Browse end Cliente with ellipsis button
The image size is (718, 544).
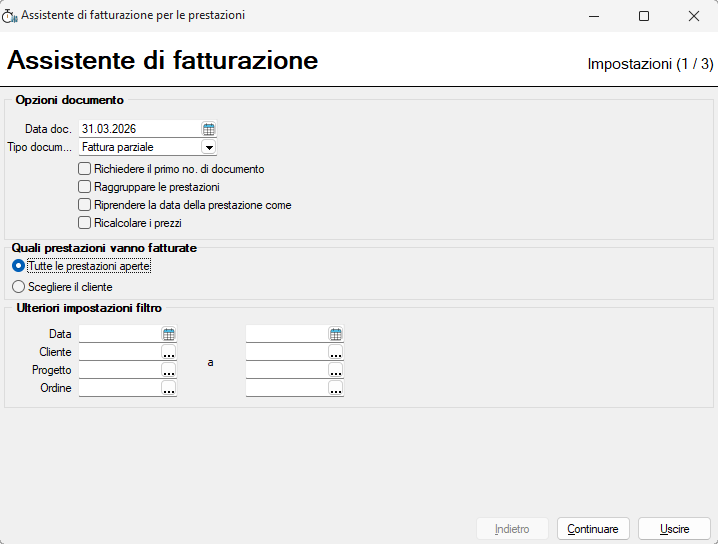point(336,353)
